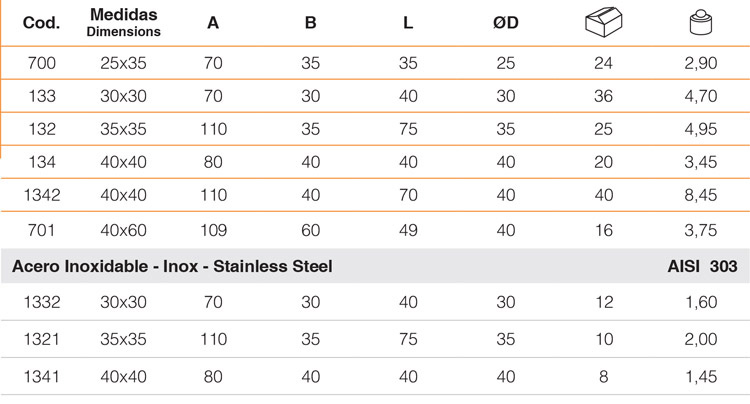Select code 132 row

(375, 129)
